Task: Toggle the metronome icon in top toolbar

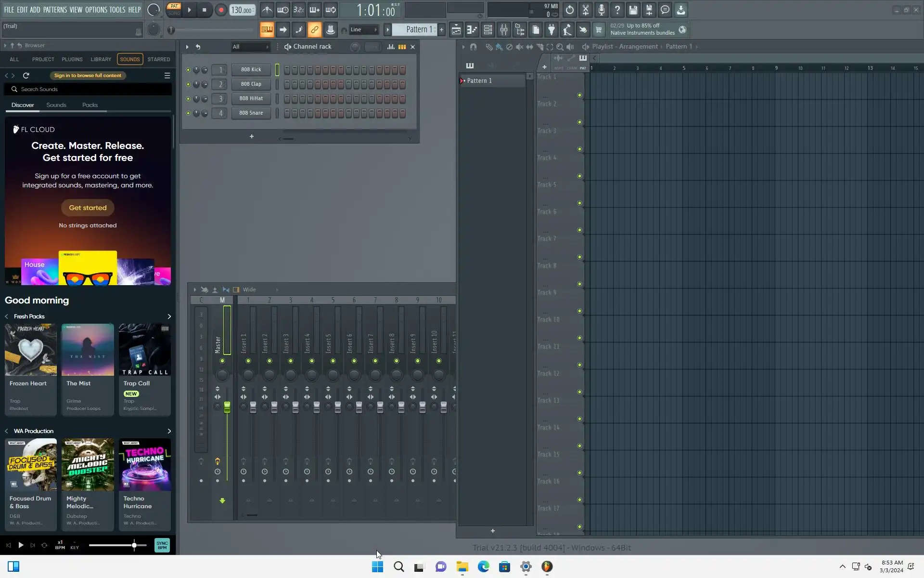Action: coord(267,10)
